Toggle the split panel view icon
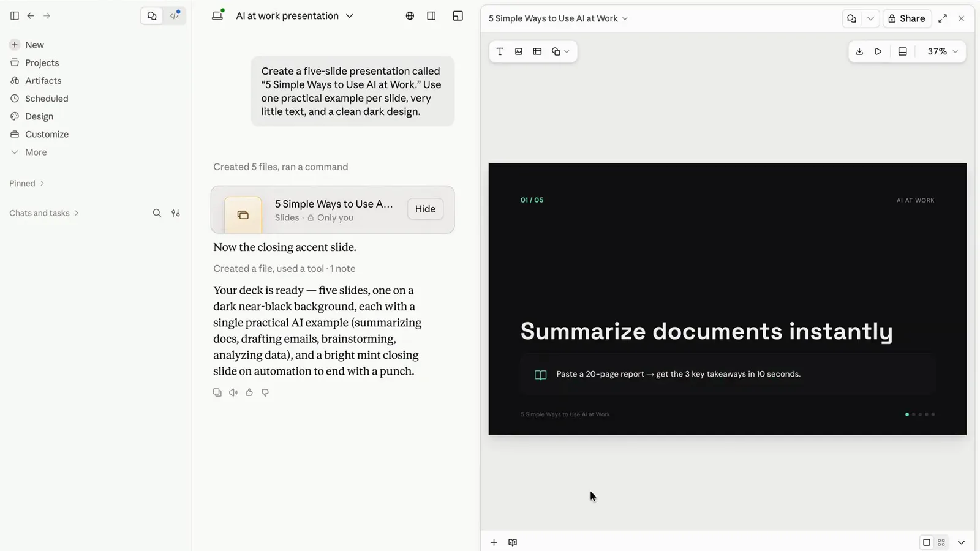The height and width of the screenshot is (551, 980). pos(431,16)
